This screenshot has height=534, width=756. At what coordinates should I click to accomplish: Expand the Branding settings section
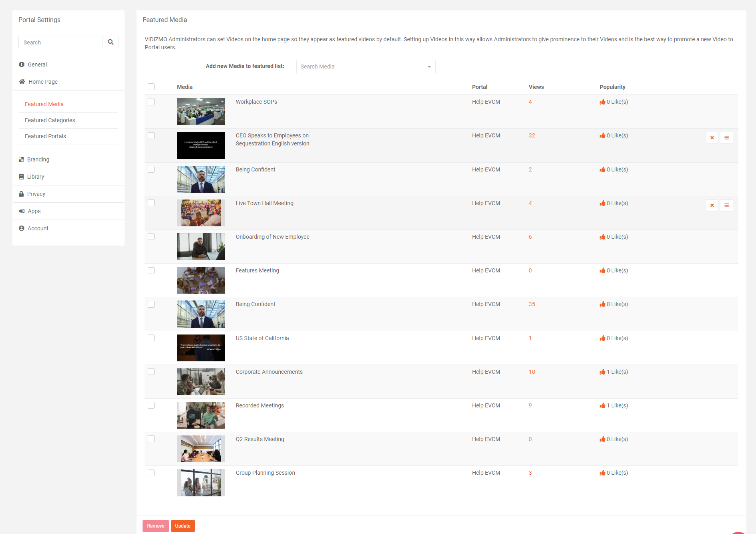point(38,159)
